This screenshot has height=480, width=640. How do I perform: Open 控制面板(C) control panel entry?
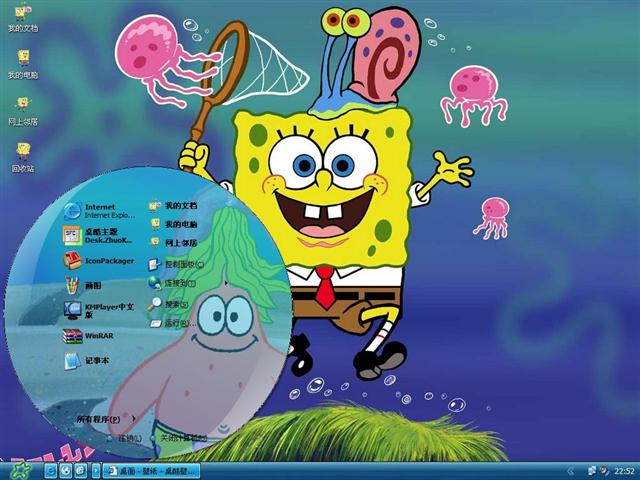[176, 264]
